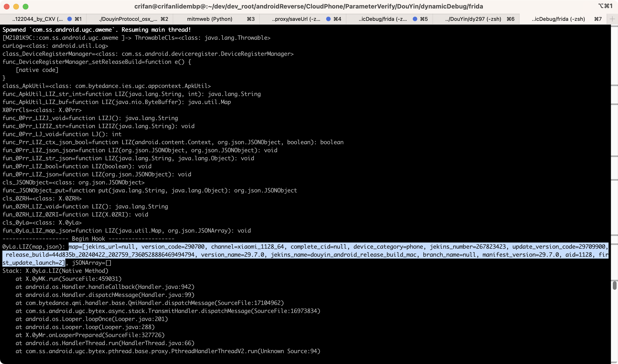Click the '0yLa.LIZ(map,json):' label
Screen dimensions: 618x364
34,247
